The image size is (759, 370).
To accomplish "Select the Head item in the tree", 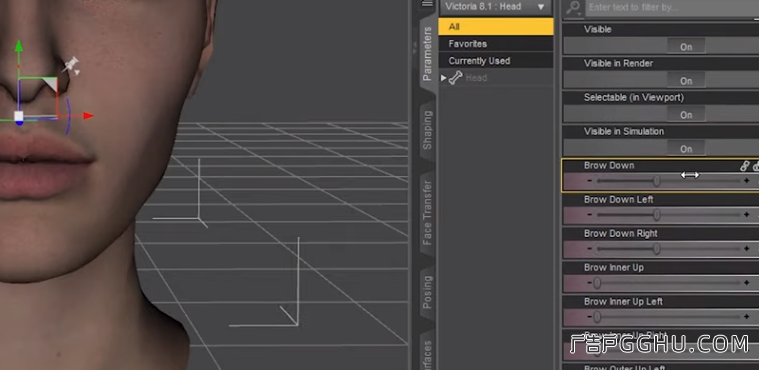I will click(x=476, y=78).
